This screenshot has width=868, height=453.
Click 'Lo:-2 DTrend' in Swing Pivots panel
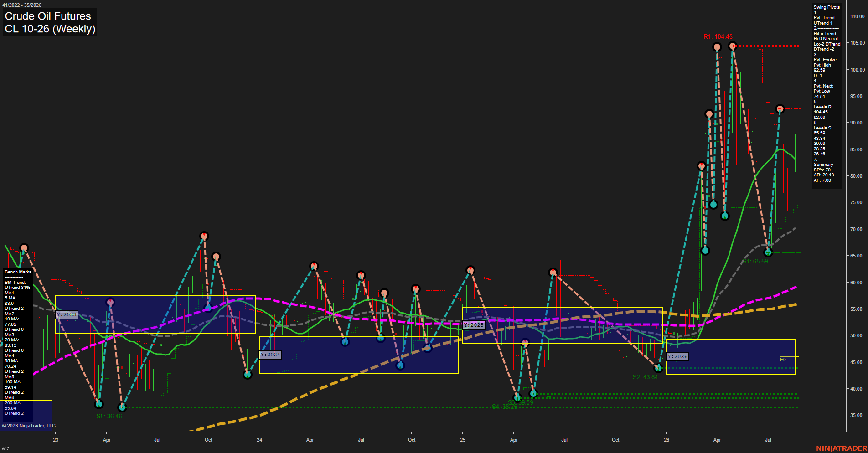(x=827, y=44)
